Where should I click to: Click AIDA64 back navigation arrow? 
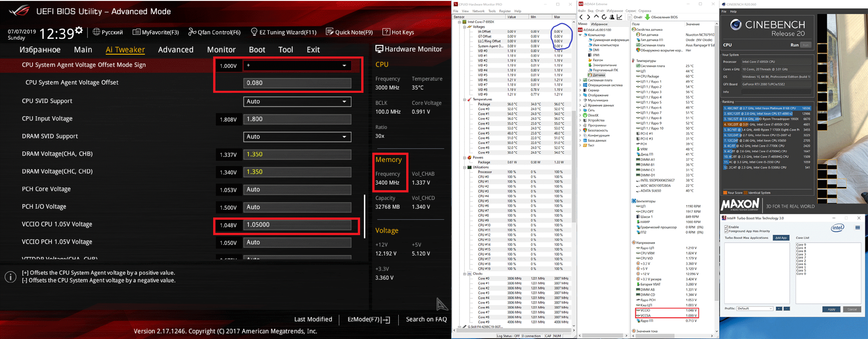pos(581,17)
